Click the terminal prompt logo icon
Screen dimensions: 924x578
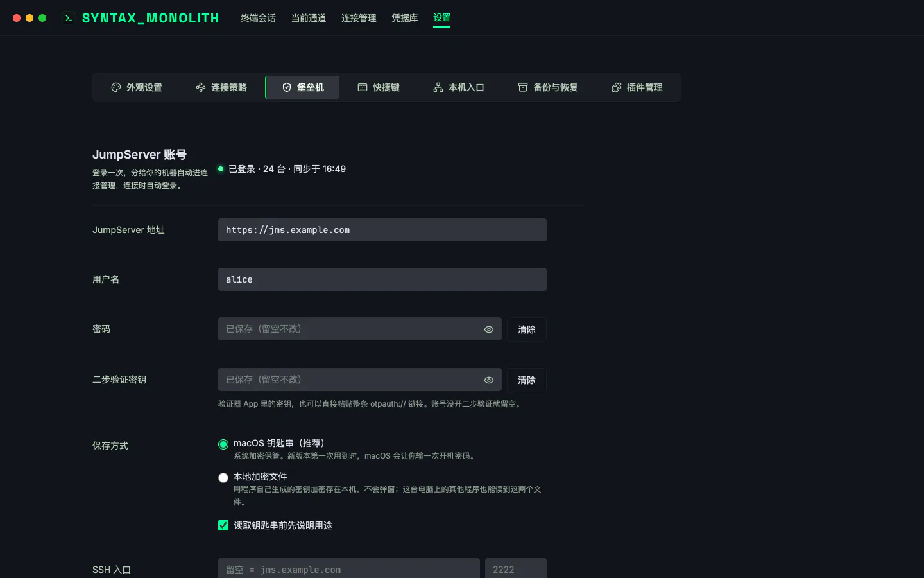point(68,18)
